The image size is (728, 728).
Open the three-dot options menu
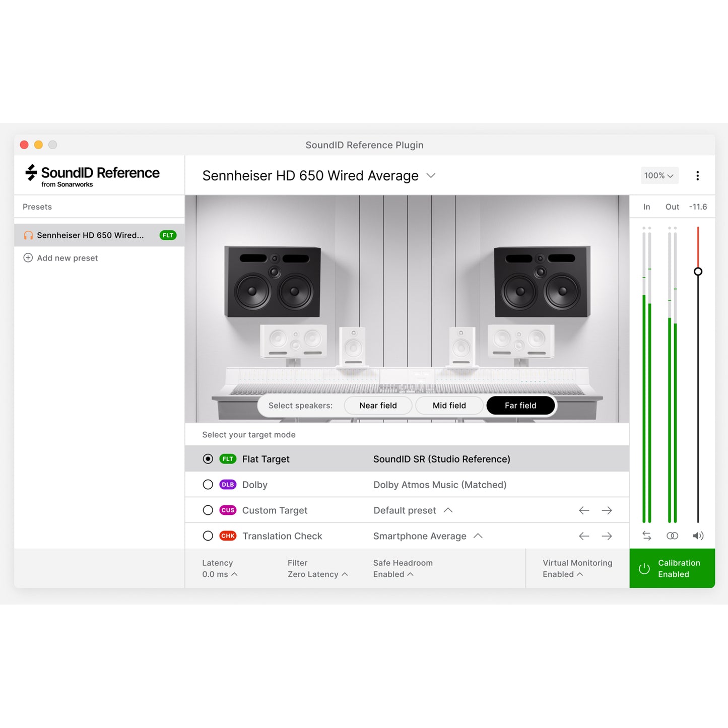tap(698, 175)
